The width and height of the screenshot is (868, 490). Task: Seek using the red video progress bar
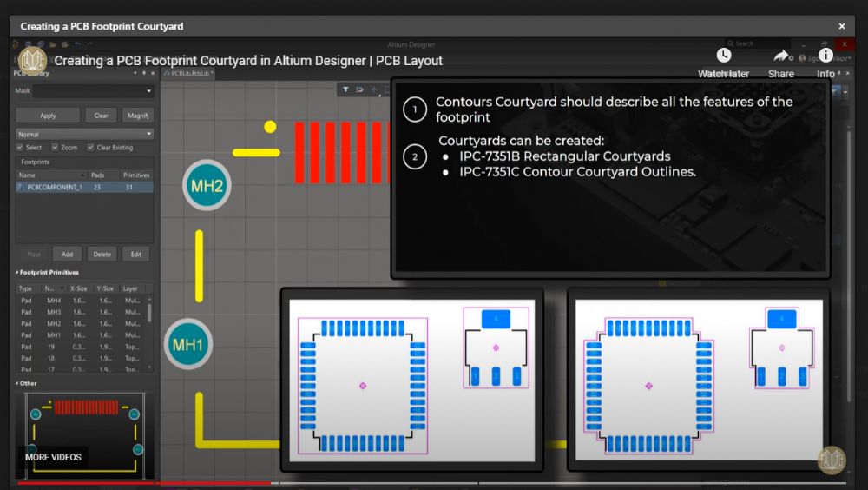click(x=145, y=483)
